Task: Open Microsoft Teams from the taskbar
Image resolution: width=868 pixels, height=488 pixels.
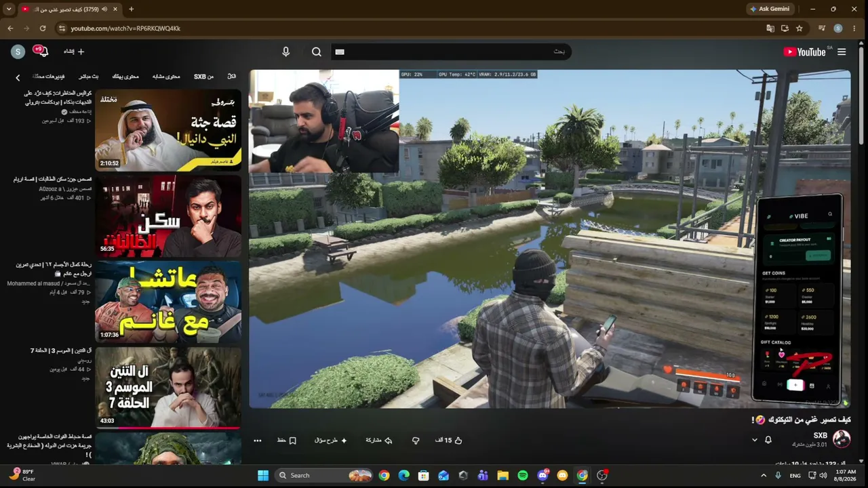Action: coord(483,476)
